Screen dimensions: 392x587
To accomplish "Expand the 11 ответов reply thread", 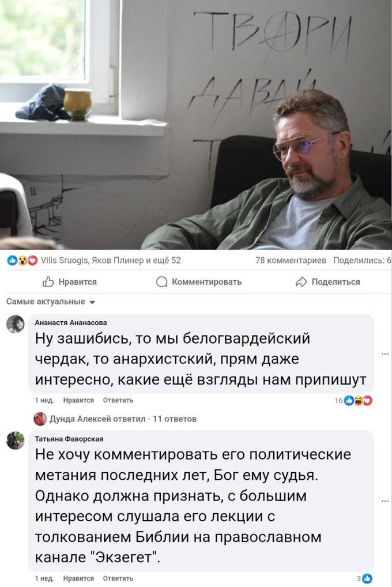I will click(x=175, y=419).
